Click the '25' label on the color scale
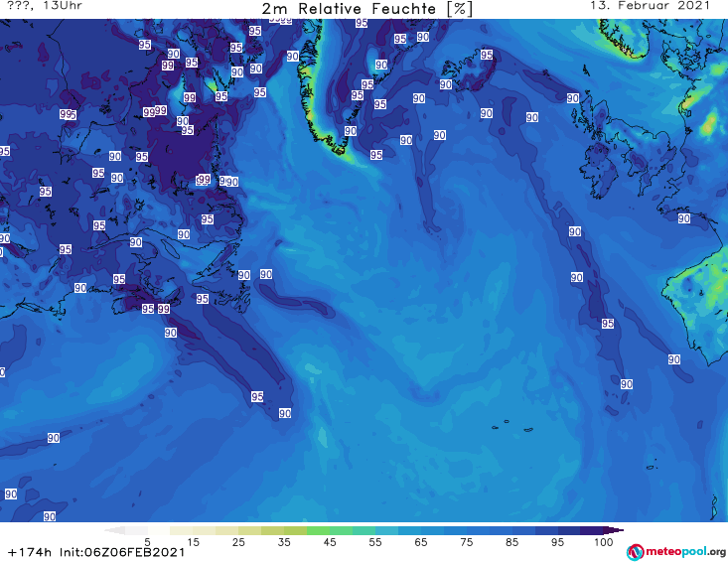The width and height of the screenshot is (728, 562). tap(238, 542)
